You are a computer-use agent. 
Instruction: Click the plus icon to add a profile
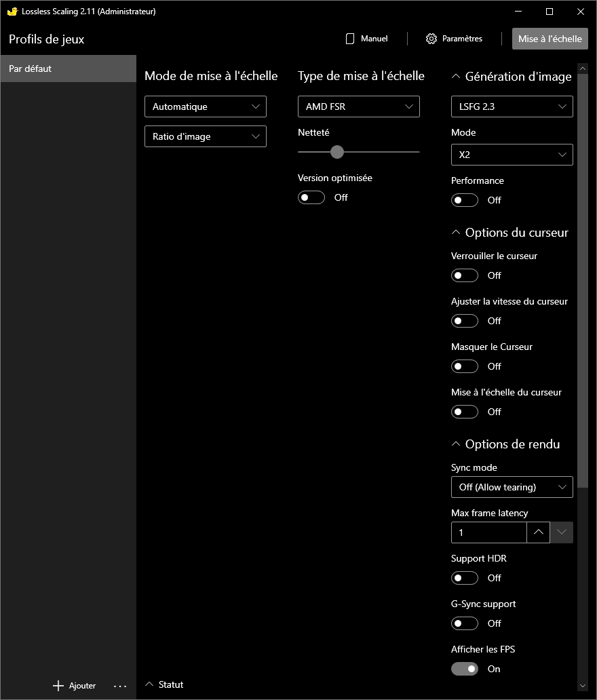pos(58,686)
